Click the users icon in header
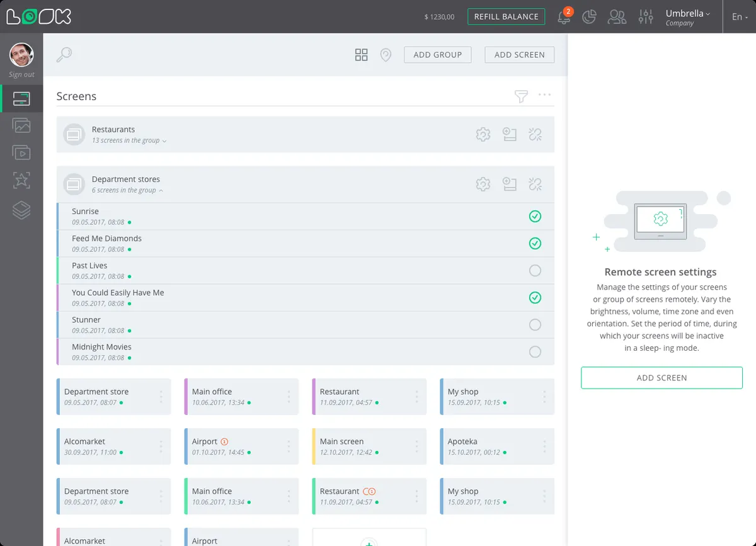Image resolution: width=756 pixels, height=546 pixels. point(617,17)
